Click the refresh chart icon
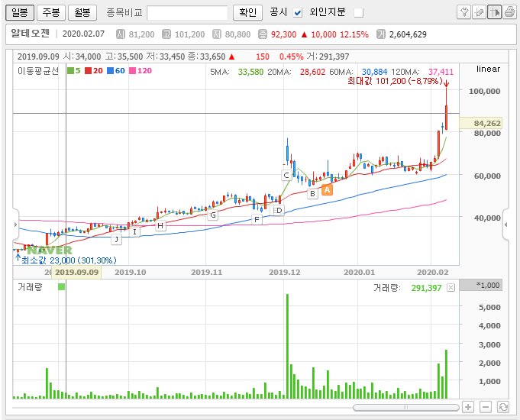Viewport: 520px width, 420px height. [x=502, y=407]
